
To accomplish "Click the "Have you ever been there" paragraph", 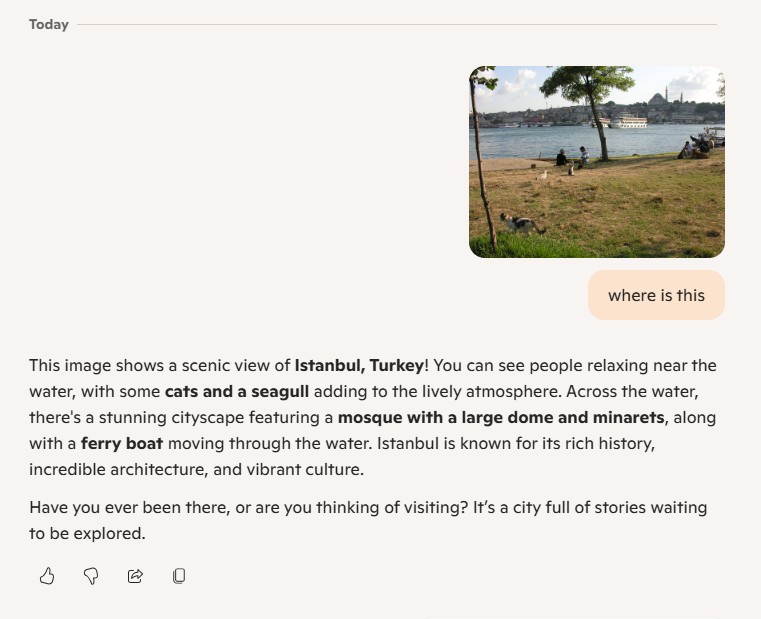I will pos(368,507).
